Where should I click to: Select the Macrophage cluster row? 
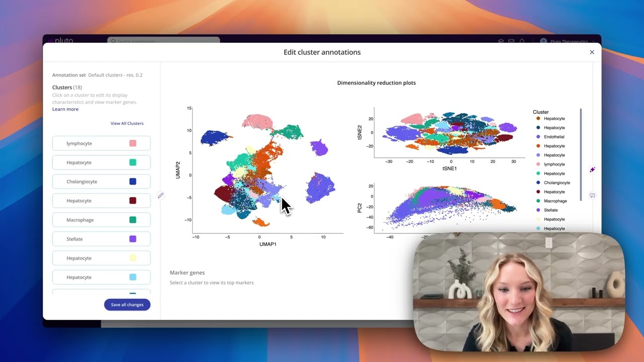[x=101, y=220]
